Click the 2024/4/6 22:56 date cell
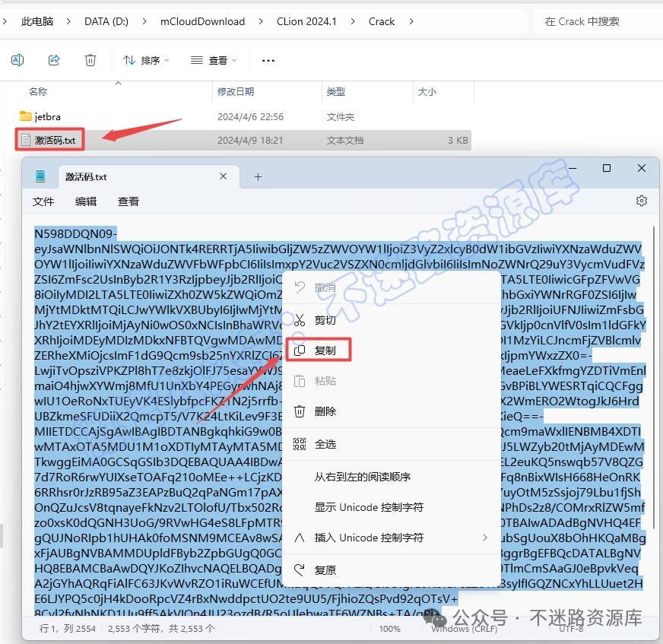This screenshot has height=644, width=663. pos(250,116)
